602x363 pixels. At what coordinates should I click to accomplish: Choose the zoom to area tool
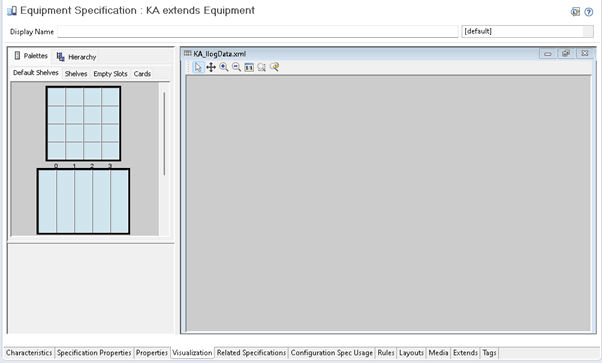click(261, 67)
